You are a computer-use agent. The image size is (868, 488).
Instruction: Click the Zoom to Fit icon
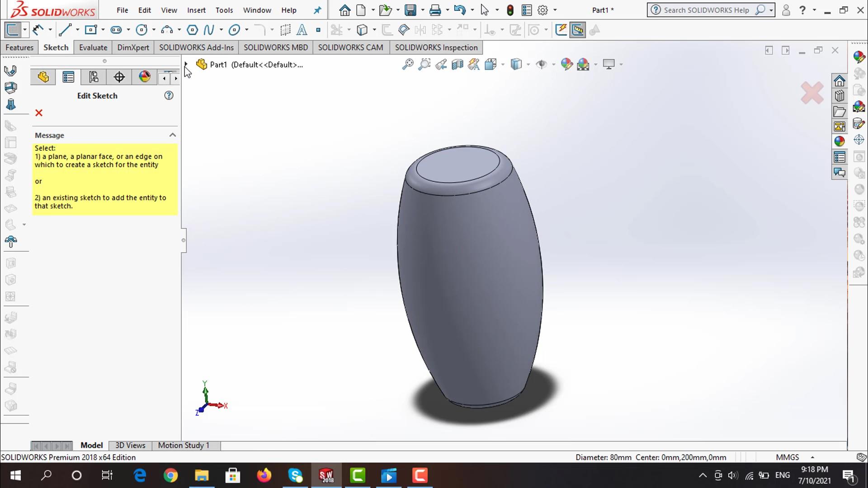coord(407,65)
